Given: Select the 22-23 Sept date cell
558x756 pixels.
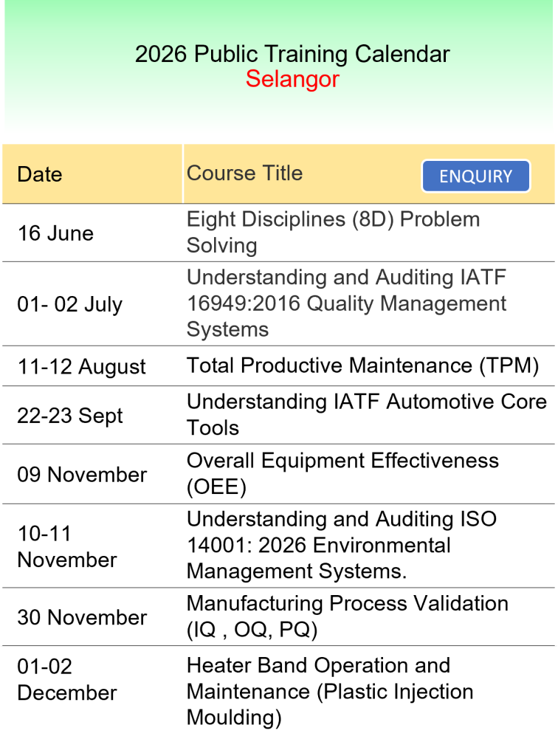Looking at the screenshot, I should tap(70, 416).
